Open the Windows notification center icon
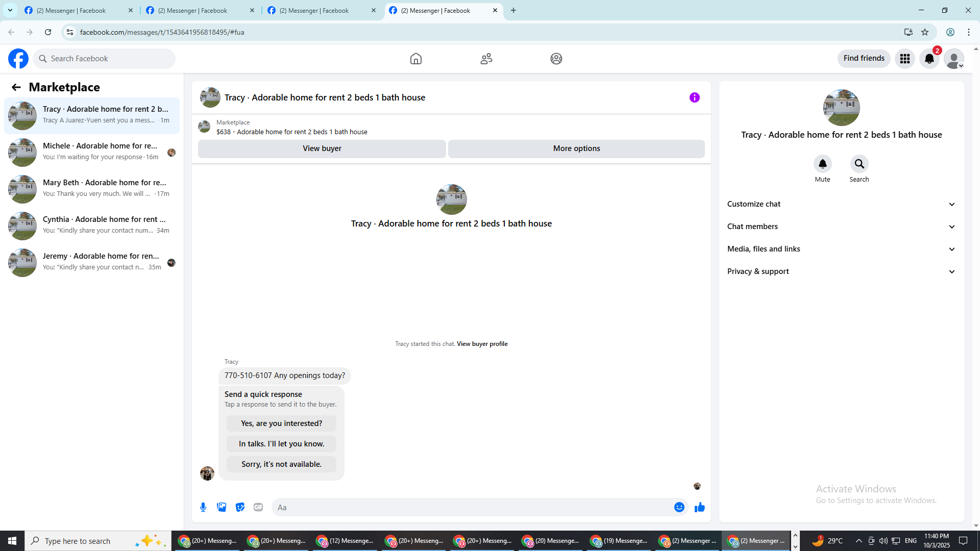The image size is (980, 551). coord(964,541)
